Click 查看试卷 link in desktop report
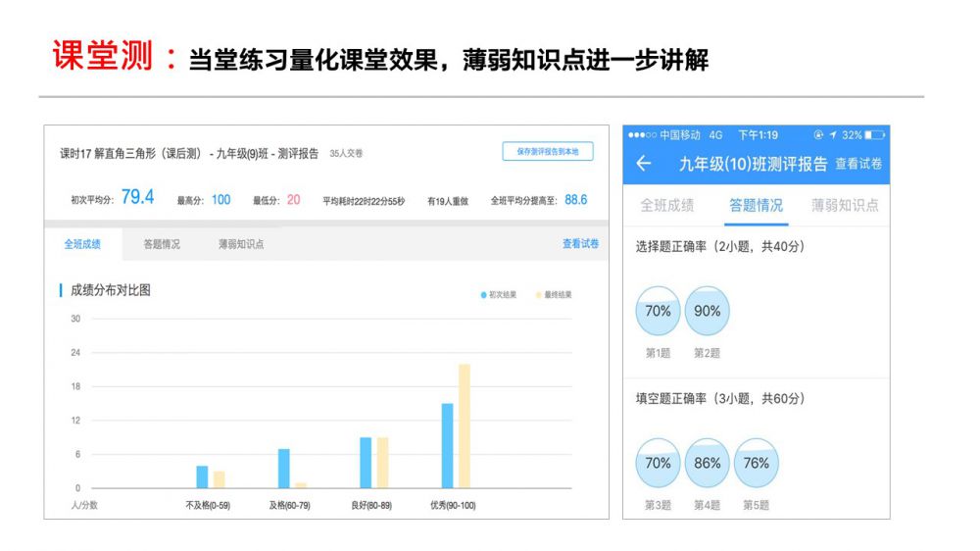Viewport: 980px width, 551px height. coord(580,244)
